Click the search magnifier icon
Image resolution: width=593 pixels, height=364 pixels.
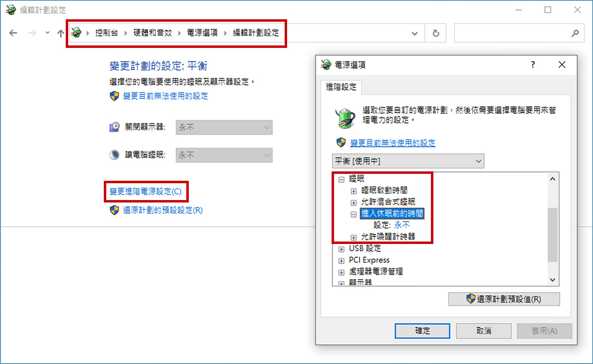(x=575, y=33)
